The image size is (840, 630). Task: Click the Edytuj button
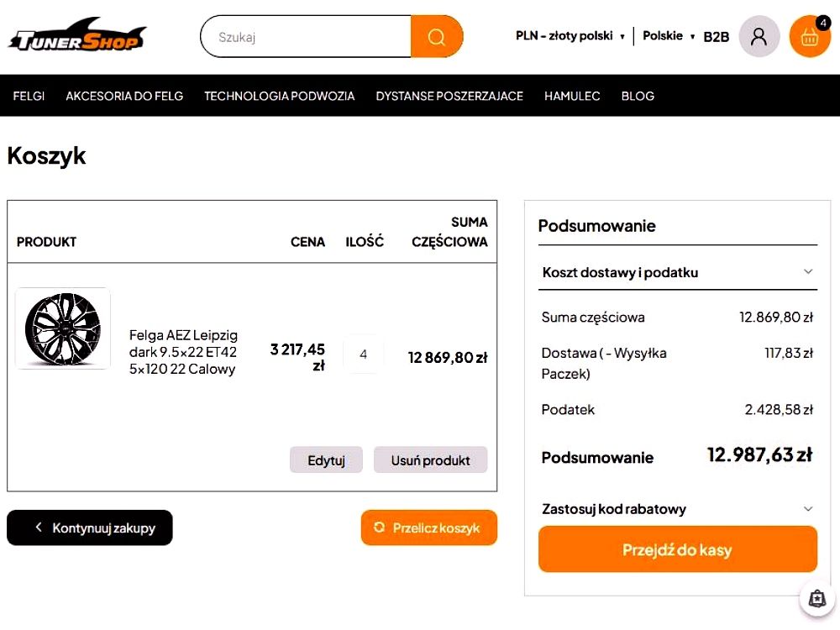[326, 460]
